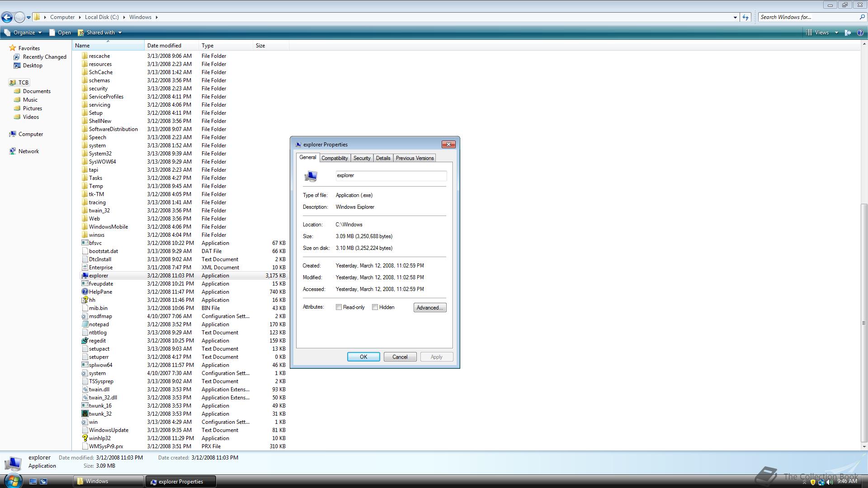
Task: Open the Organize dropdown menu
Action: (23, 33)
